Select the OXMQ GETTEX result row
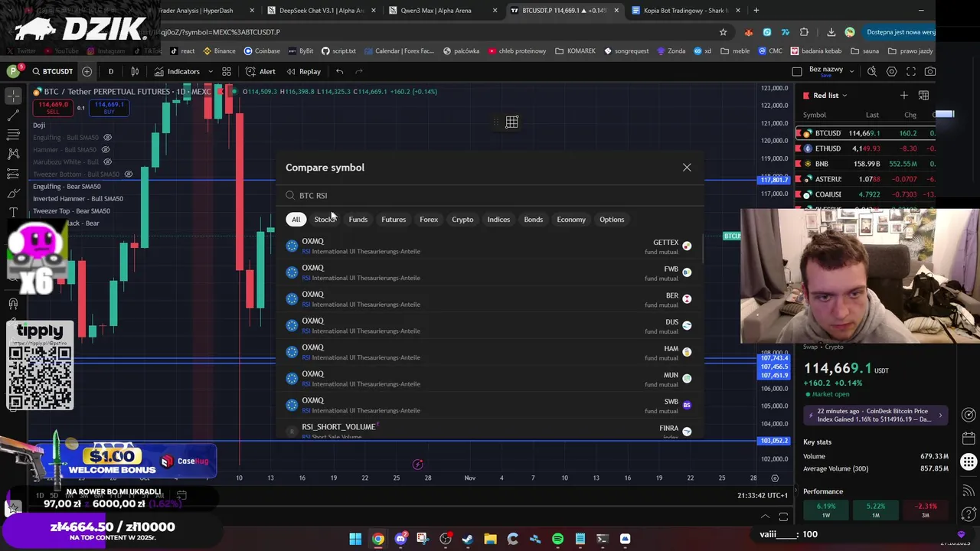 click(490, 246)
